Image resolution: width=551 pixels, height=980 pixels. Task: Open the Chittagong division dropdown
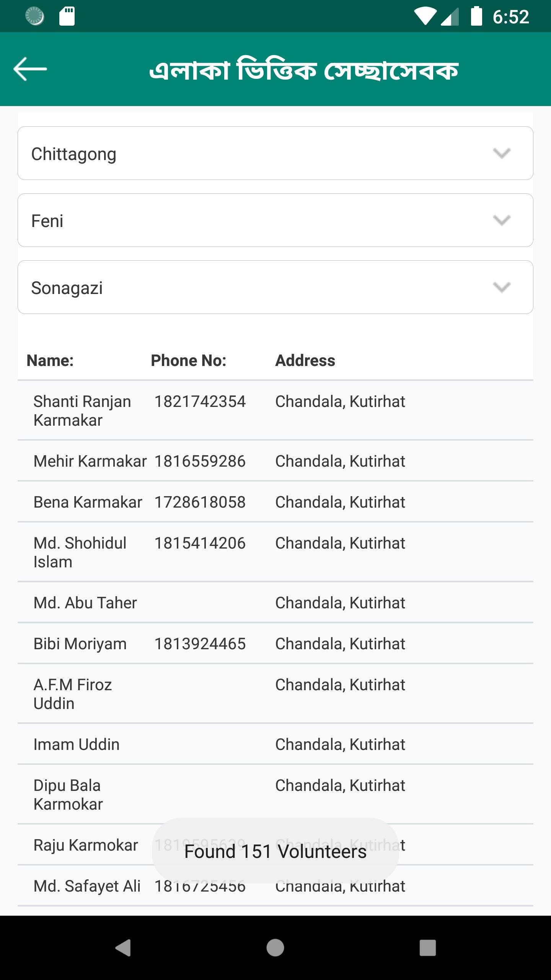275,153
